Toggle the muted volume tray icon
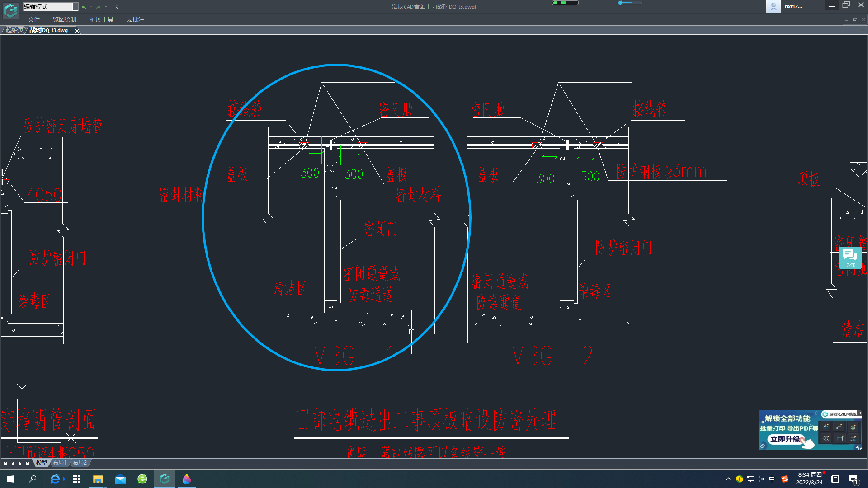868x488 pixels. (x=761, y=479)
